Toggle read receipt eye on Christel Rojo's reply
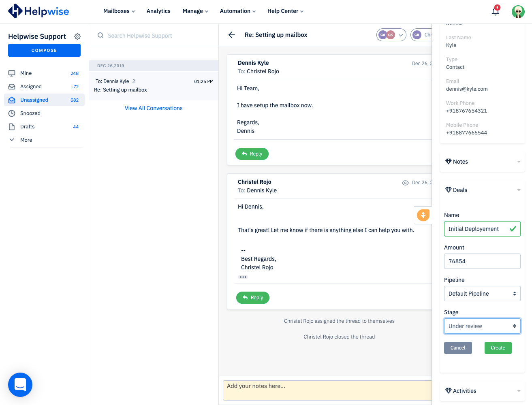The image size is (532, 405). [x=405, y=183]
